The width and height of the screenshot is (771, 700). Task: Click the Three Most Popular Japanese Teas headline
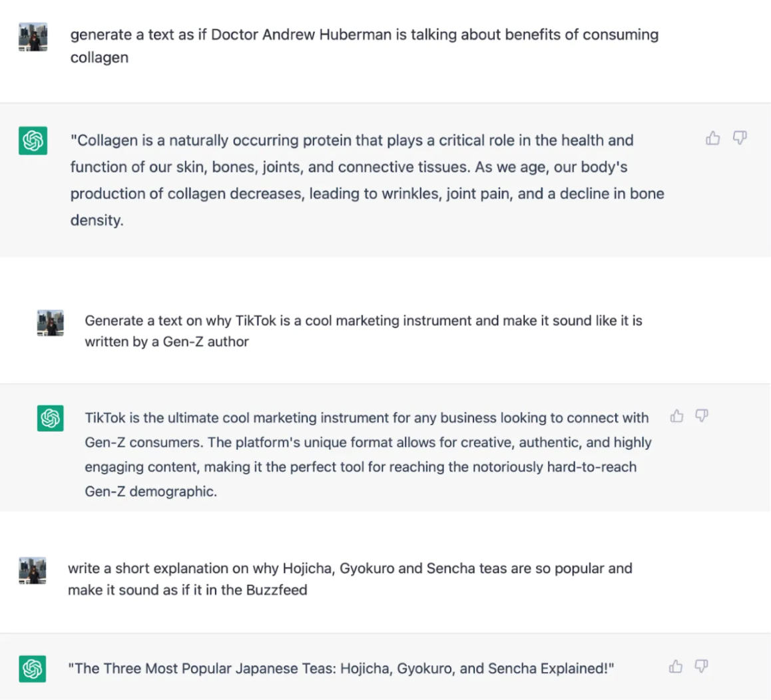pos(342,669)
